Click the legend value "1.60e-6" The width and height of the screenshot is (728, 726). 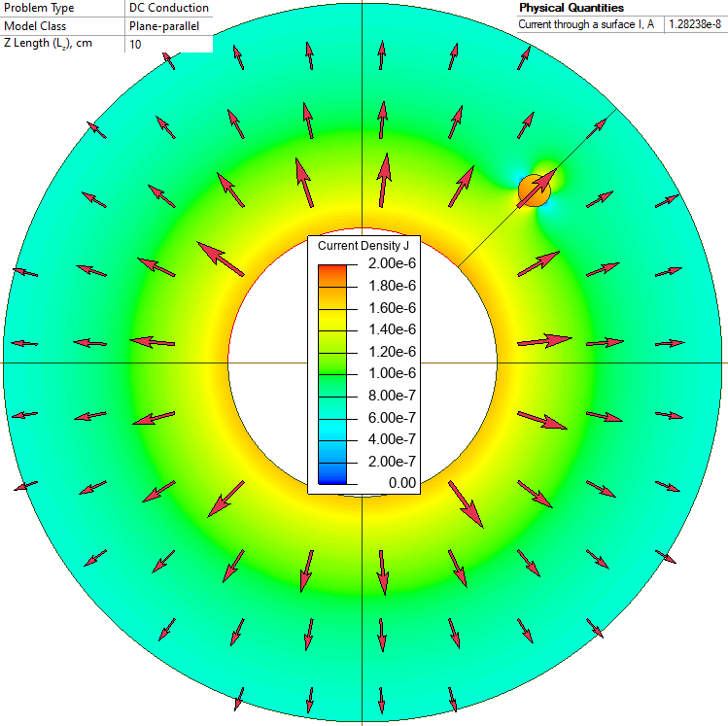392,308
